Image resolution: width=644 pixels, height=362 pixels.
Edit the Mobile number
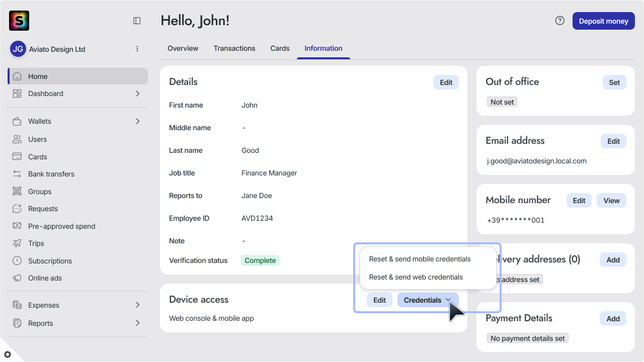point(579,201)
